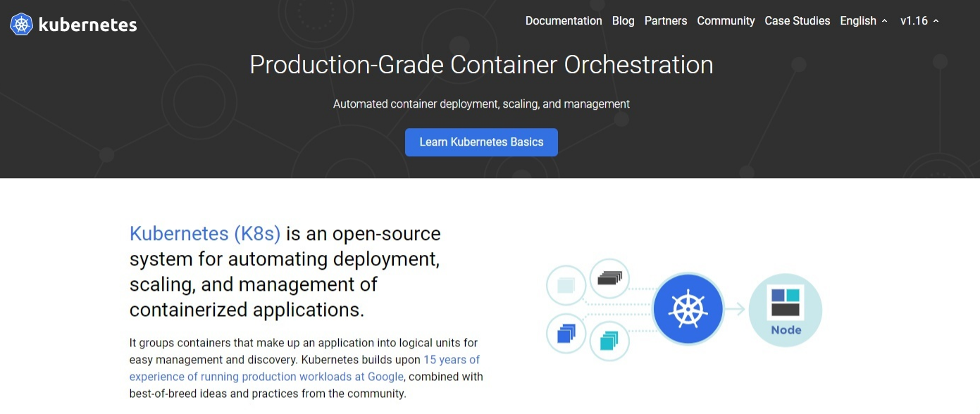Click the Node circle in diagram
Screen dimensions: 980x414
785,310
